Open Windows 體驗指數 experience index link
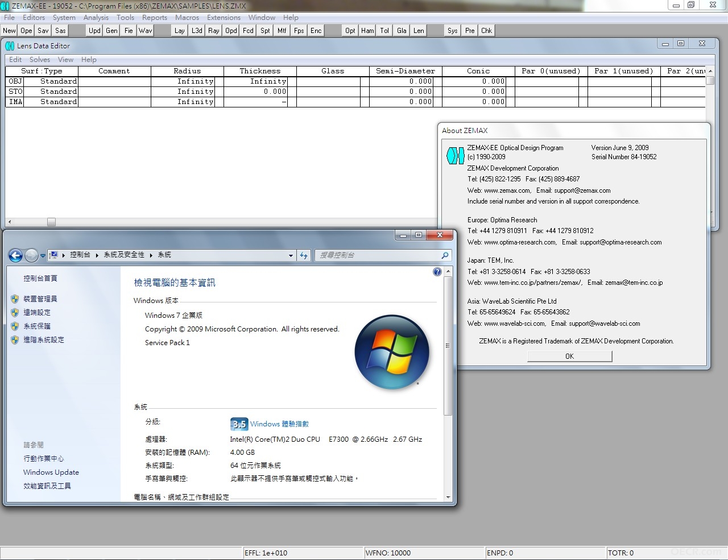This screenshot has height=560, width=728. click(279, 424)
